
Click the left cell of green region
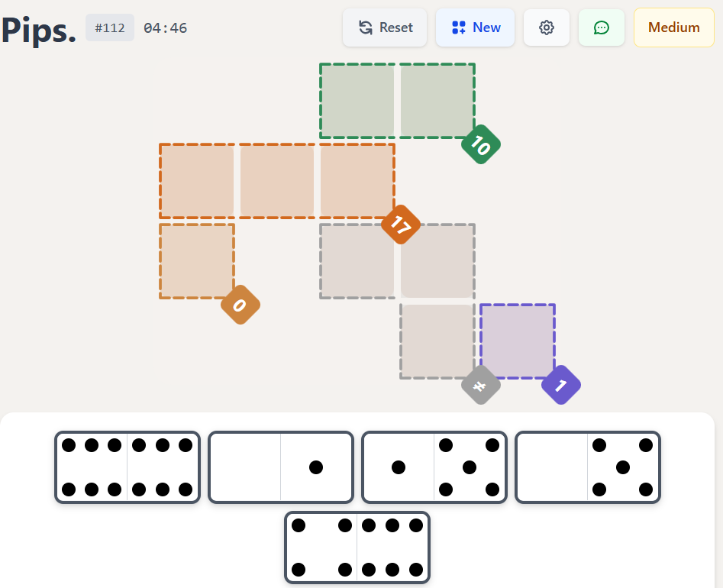coord(357,101)
